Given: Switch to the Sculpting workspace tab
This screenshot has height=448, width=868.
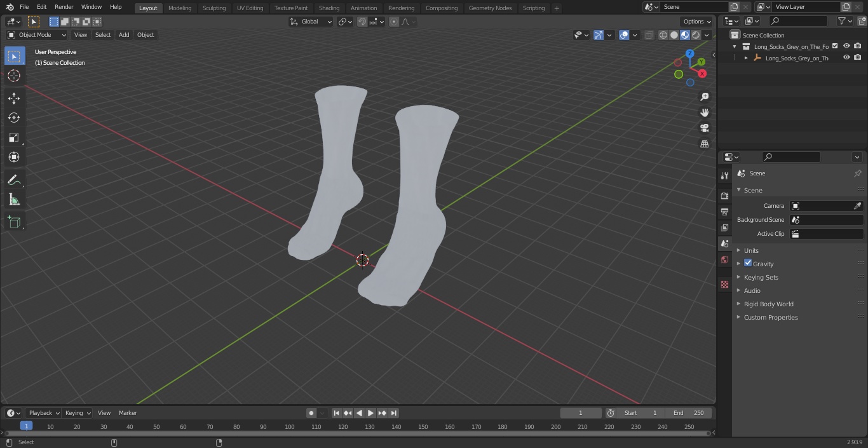Looking at the screenshot, I should [214, 8].
